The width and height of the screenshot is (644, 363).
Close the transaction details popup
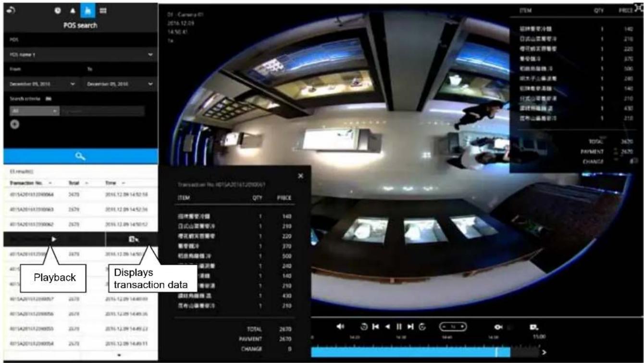(x=300, y=176)
